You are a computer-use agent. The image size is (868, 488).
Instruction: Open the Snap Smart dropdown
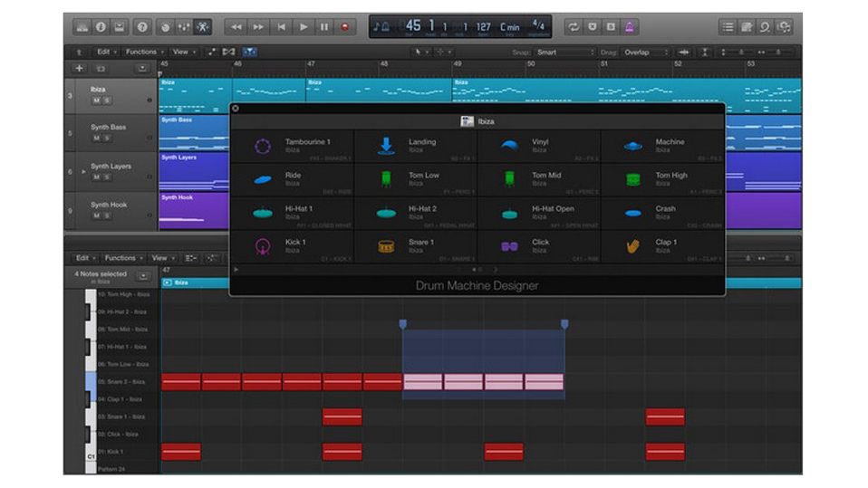[564, 53]
